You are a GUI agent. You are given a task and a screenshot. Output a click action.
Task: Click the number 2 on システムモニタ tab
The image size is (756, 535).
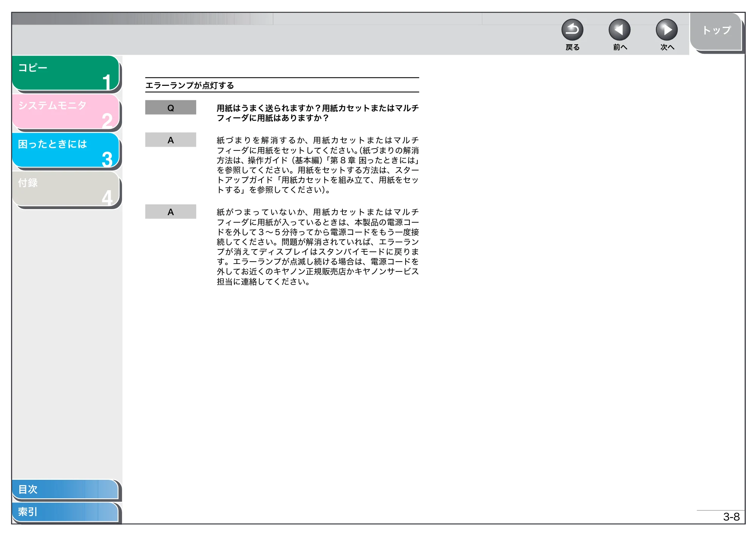click(x=107, y=121)
